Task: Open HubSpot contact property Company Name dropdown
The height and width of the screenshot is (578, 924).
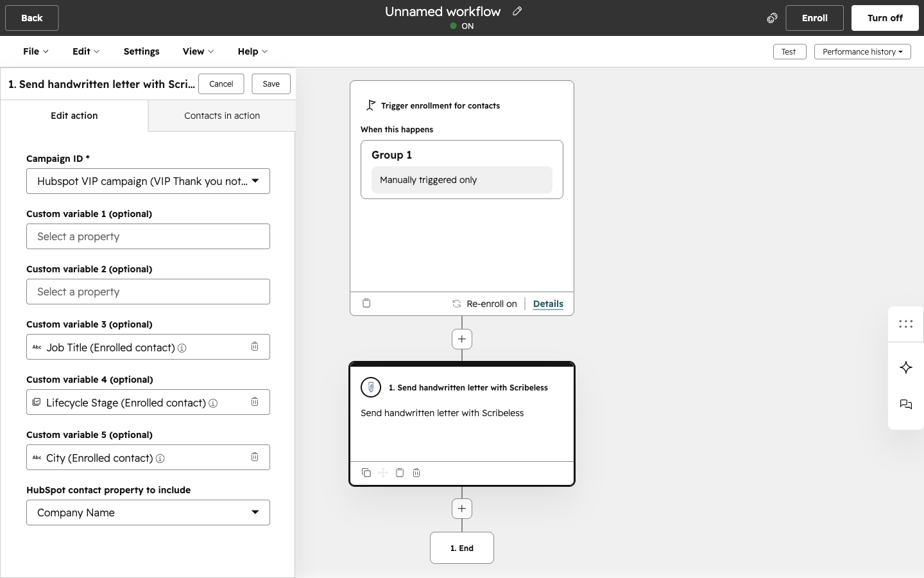Action: point(148,512)
